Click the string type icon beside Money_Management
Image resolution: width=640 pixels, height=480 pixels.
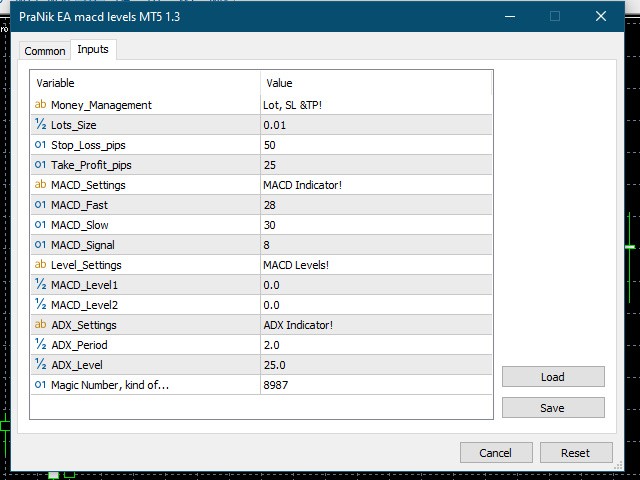[x=40, y=105]
